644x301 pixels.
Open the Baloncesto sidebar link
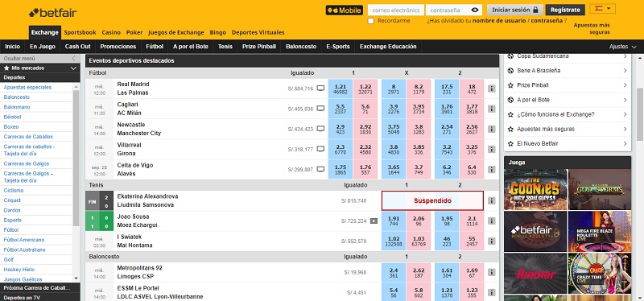[17, 97]
